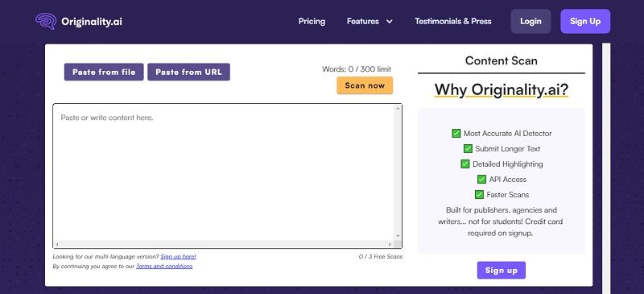Click the Scan now button

(365, 85)
